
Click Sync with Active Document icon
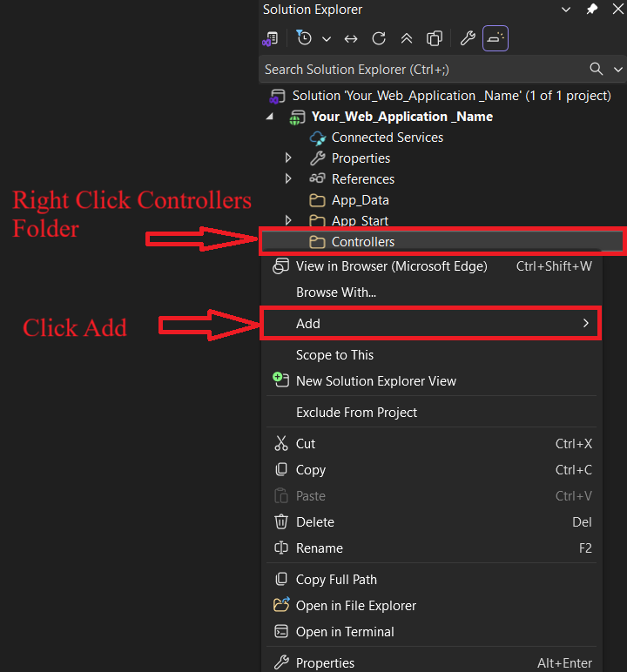pos(351,38)
